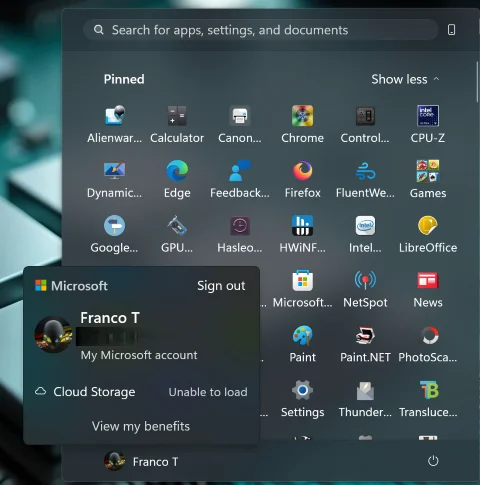The width and height of the screenshot is (480, 485).
Task: Open Microsoft Store
Action: [302, 289]
